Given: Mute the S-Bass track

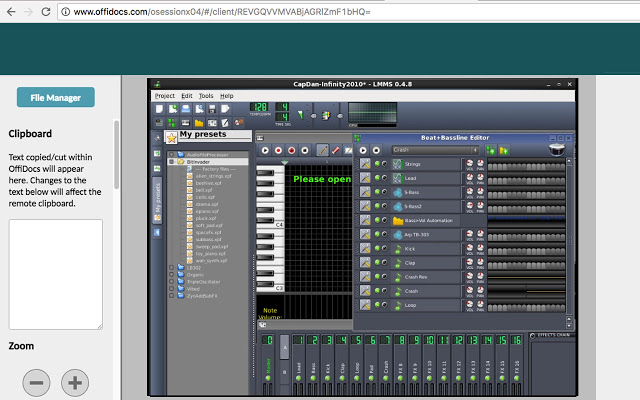Looking at the screenshot, I should click(x=378, y=192).
